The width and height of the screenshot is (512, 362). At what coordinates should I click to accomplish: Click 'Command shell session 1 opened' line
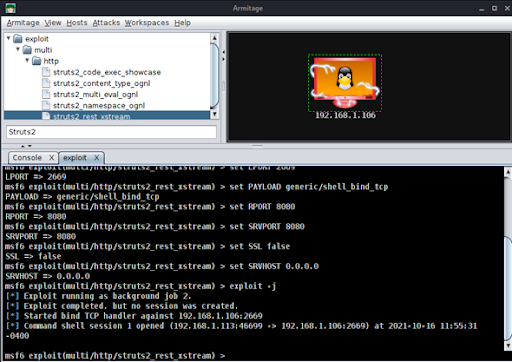pos(241,326)
